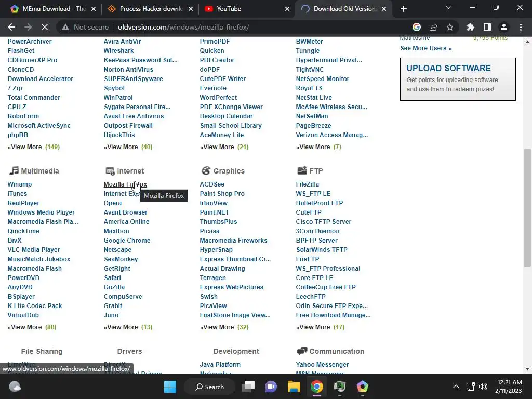The width and height of the screenshot is (532, 399).
Task: Open the Norton AntiVirus link
Action: [128, 70]
